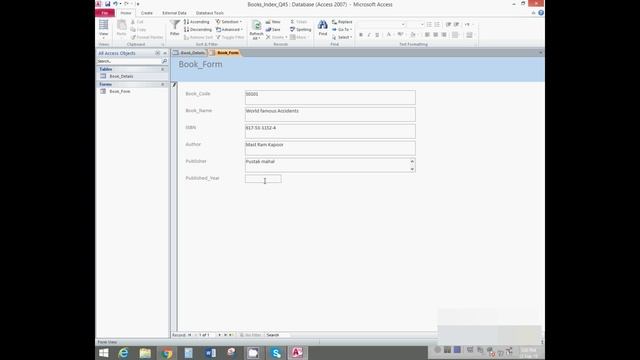Click Publisher field scroll up arrow
The height and width of the screenshot is (360, 640).
tap(412, 161)
